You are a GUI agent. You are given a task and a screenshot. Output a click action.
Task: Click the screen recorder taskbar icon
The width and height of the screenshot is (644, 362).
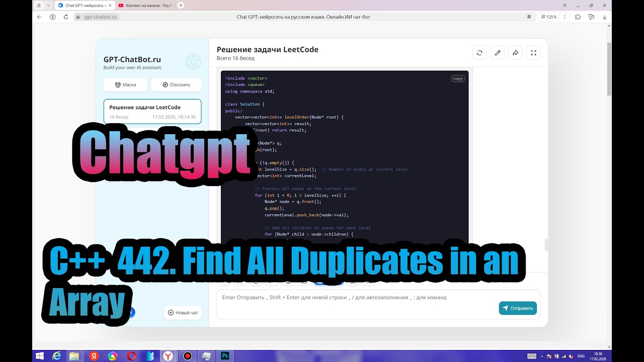tap(187, 356)
